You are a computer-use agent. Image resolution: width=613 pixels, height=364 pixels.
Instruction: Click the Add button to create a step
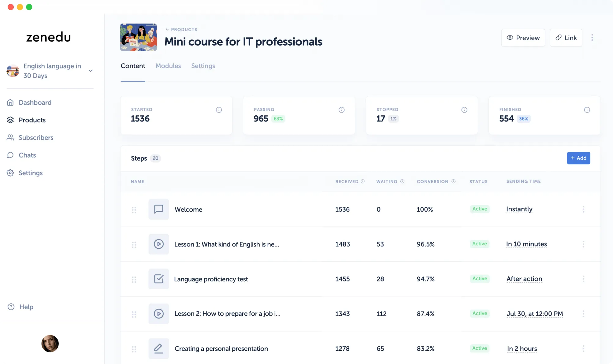tap(578, 158)
